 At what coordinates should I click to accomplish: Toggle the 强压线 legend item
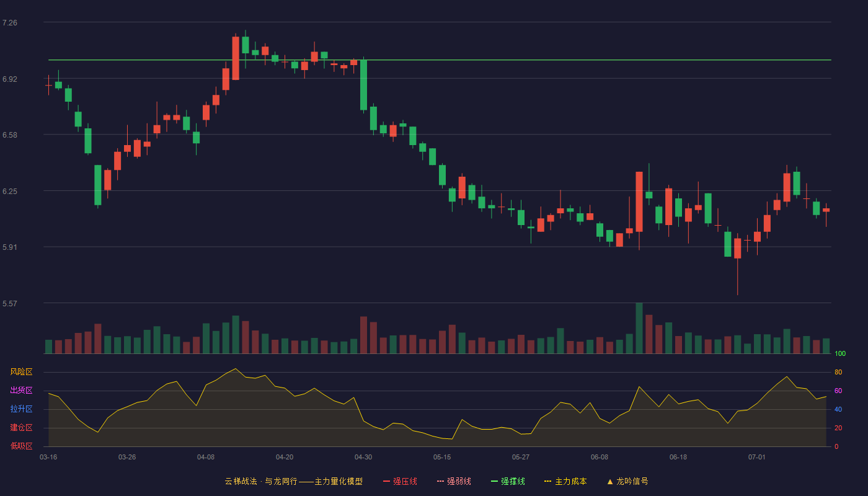400,481
